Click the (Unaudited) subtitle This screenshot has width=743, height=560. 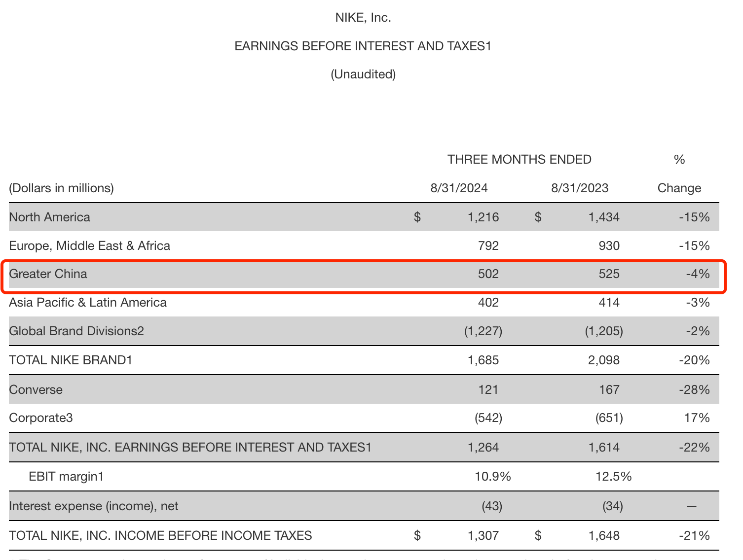[363, 74]
